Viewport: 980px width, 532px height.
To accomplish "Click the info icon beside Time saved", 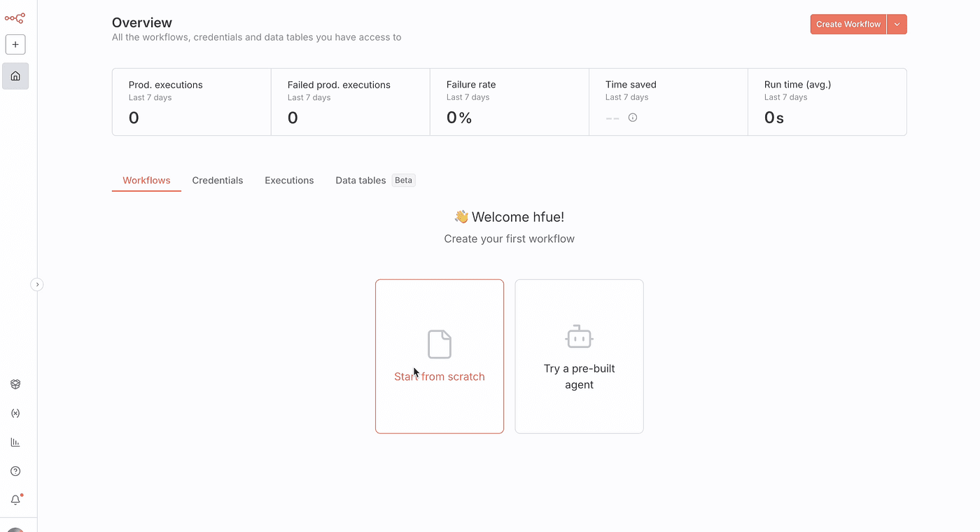I will pyautogui.click(x=633, y=118).
